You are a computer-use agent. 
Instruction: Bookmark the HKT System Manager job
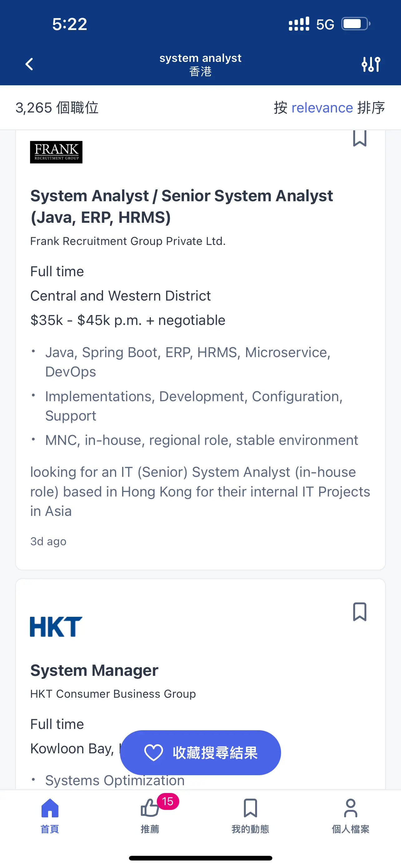click(359, 611)
